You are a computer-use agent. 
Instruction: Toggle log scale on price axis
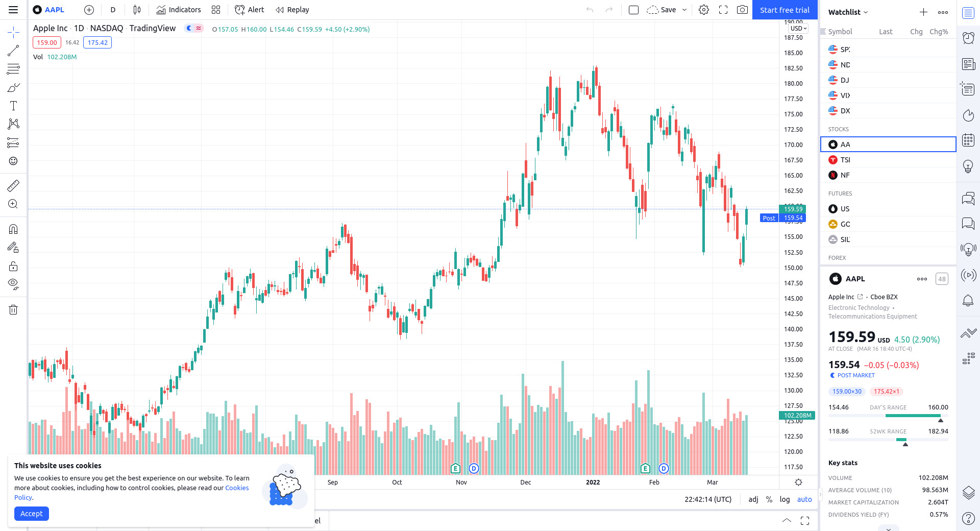(x=785, y=499)
